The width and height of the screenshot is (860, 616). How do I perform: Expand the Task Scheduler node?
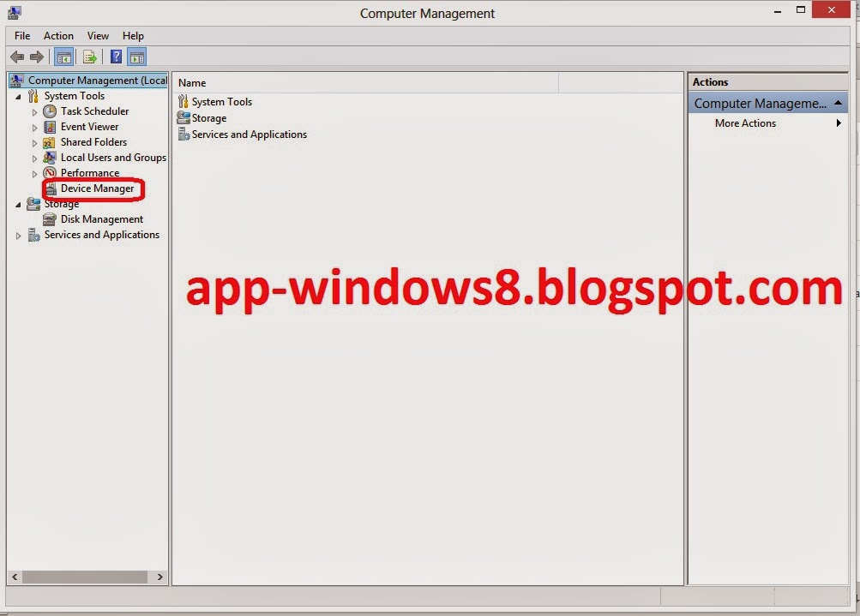click(x=34, y=112)
